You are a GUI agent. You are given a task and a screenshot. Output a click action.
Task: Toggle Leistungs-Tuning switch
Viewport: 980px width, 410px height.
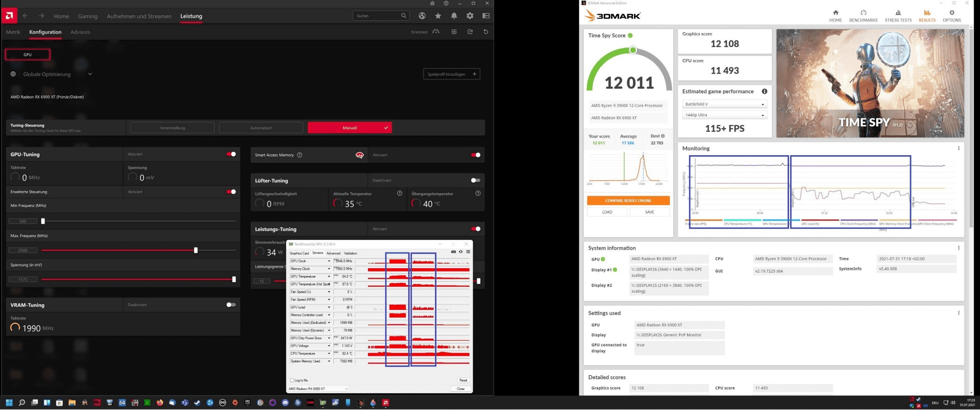[x=476, y=229]
